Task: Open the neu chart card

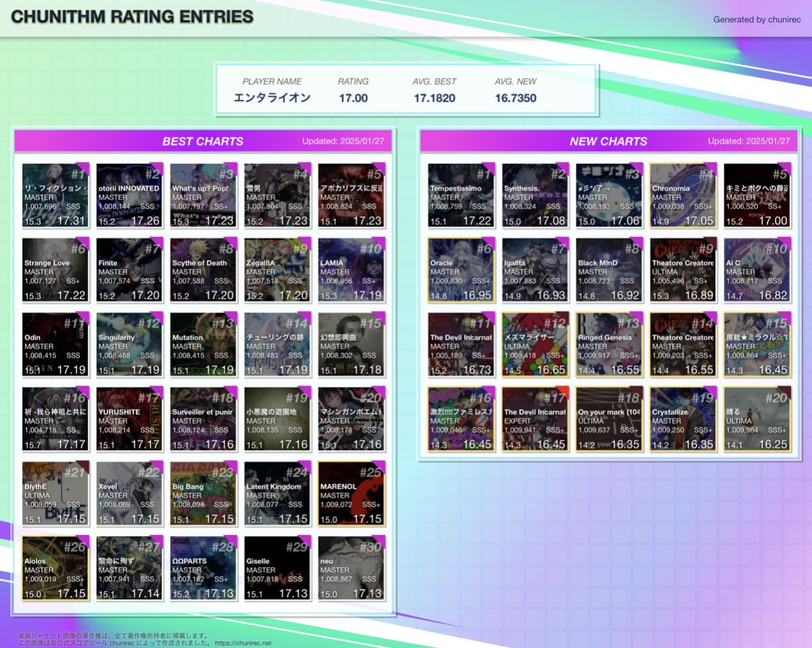Action: click(351, 569)
